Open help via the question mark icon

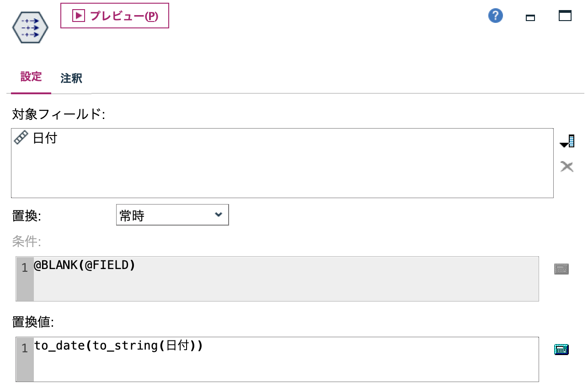point(495,16)
